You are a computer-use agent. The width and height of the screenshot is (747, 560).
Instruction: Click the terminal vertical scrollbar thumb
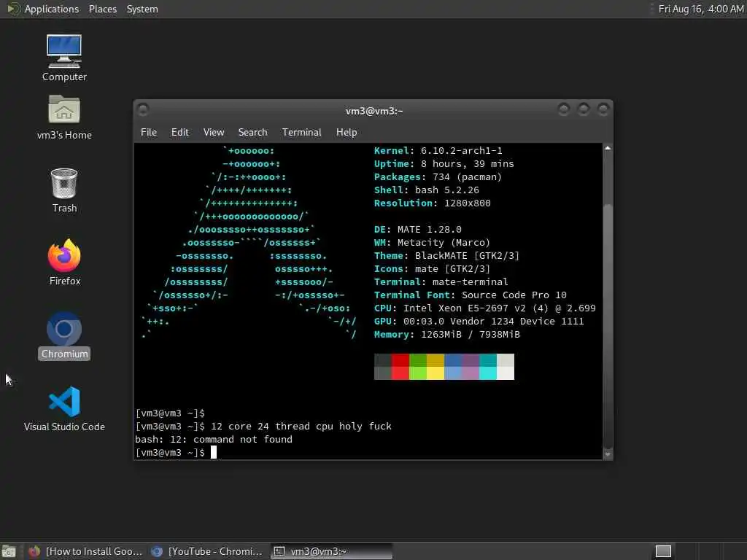[x=608, y=326]
